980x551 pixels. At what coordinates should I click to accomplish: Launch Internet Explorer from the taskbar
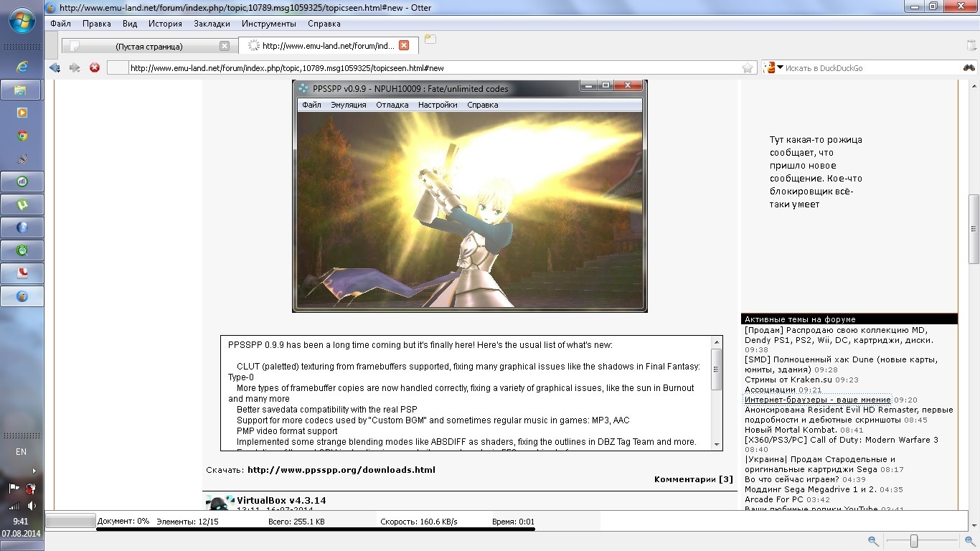pos(22,67)
